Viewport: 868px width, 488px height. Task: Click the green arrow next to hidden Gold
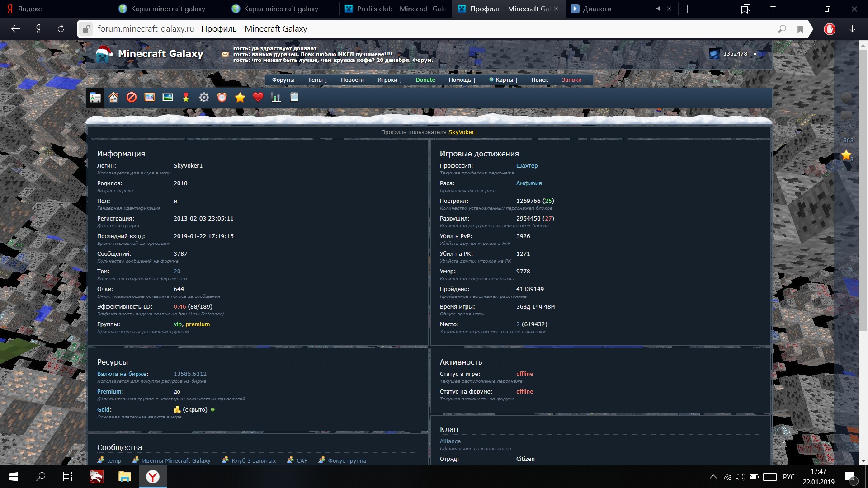(212, 410)
